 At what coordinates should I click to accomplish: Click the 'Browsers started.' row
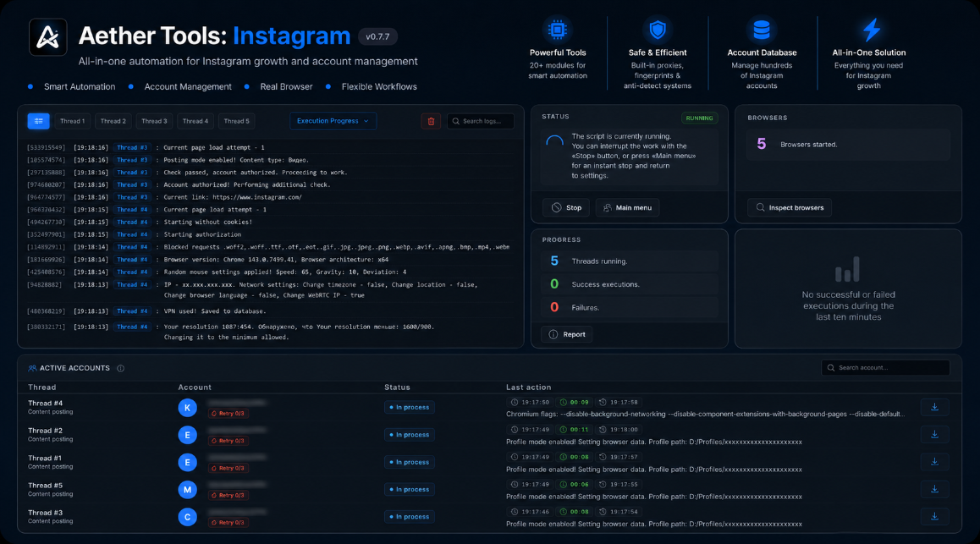pyautogui.click(x=848, y=145)
